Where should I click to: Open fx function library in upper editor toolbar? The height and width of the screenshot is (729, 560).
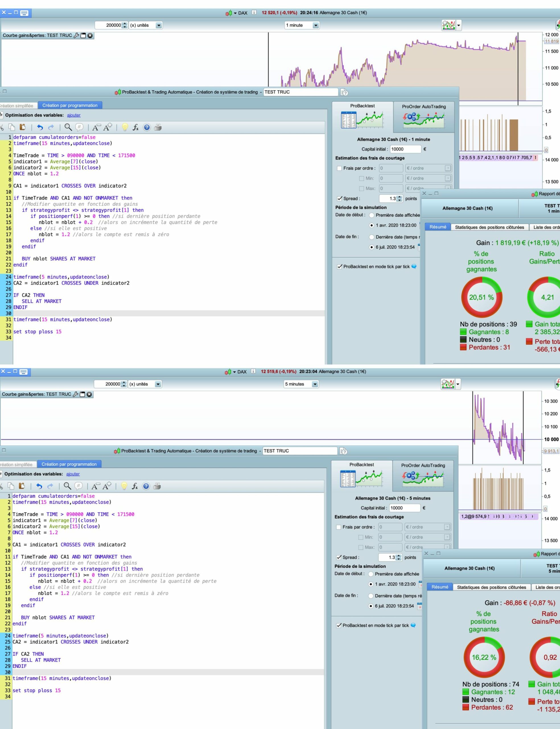pyautogui.click(x=135, y=127)
